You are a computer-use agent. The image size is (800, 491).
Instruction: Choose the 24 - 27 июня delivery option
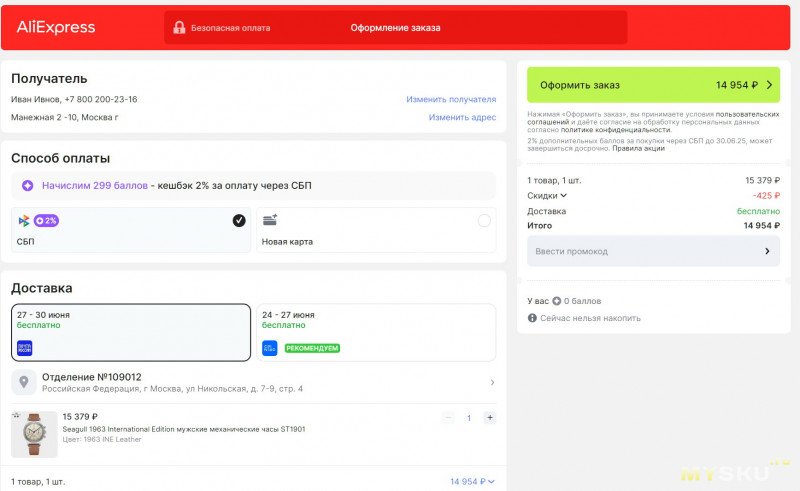click(376, 332)
